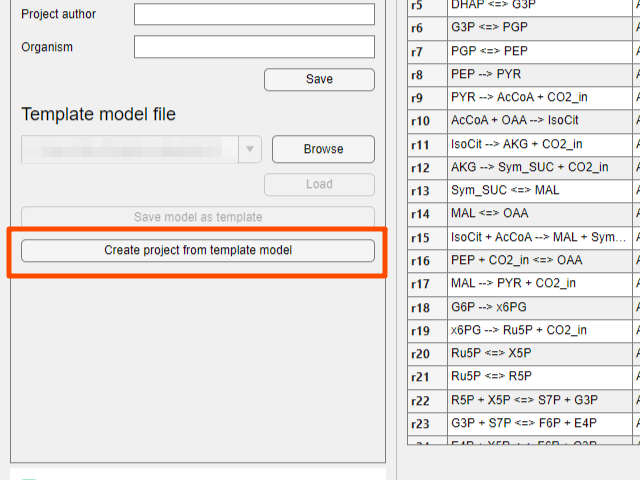Click the Project author text field
Viewport: 640px width, 480px height.
pos(254,14)
